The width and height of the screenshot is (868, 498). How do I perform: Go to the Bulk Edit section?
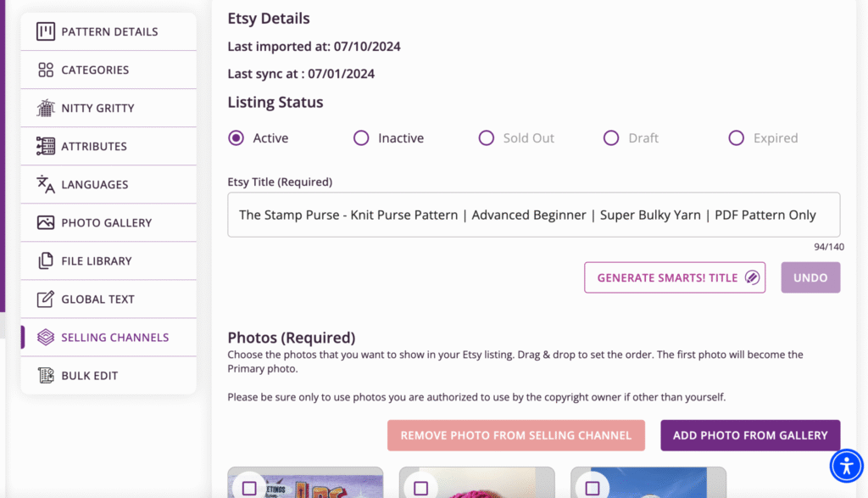(x=90, y=376)
